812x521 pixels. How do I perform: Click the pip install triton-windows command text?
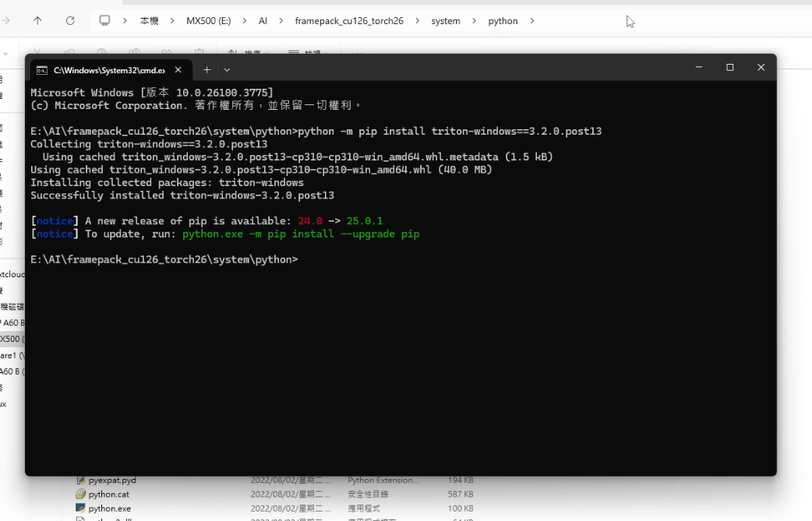pos(450,131)
